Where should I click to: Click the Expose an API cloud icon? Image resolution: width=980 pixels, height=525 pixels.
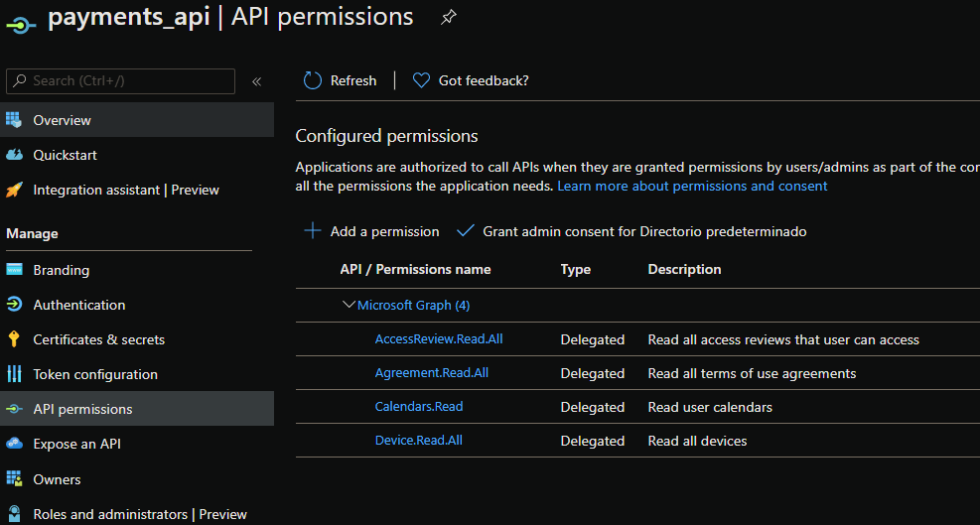pos(14,444)
